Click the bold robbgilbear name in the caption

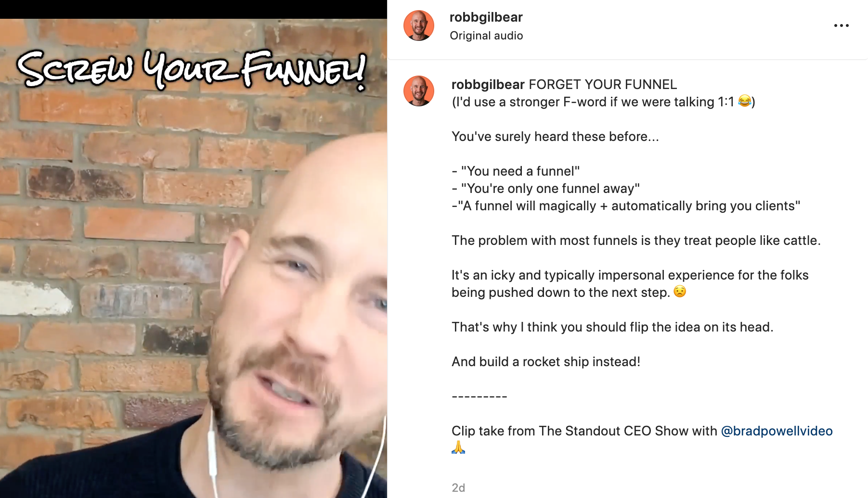pyautogui.click(x=488, y=85)
